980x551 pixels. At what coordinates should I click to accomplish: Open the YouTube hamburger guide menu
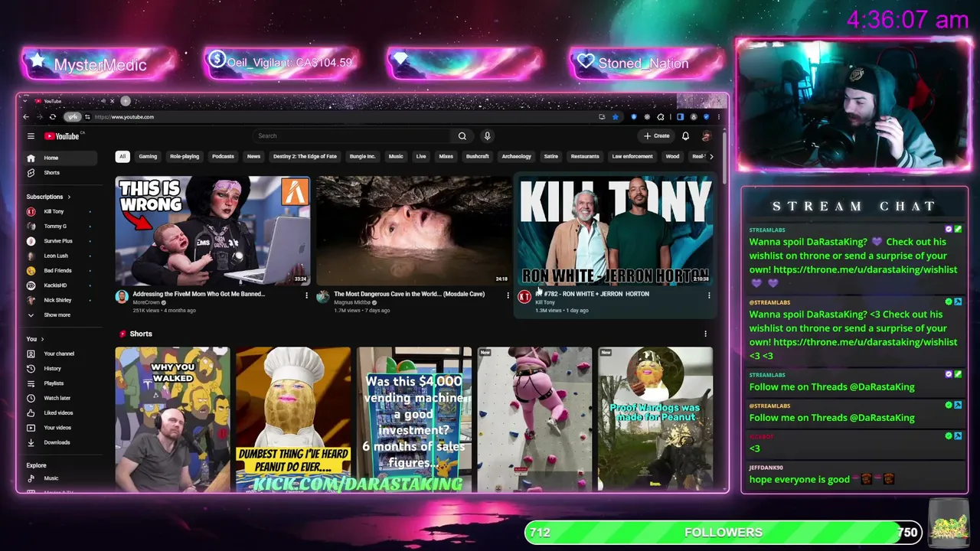31,136
